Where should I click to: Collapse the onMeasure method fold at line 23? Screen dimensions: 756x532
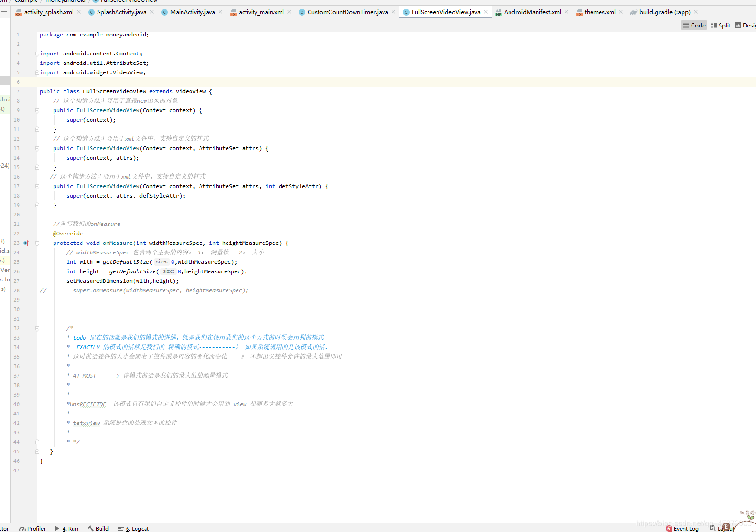[x=37, y=243]
